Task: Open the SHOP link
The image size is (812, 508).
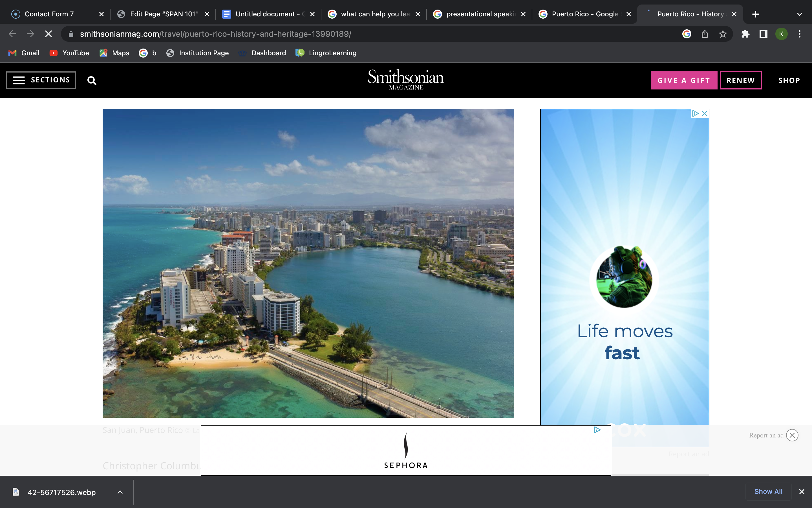Action: pos(789,80)
